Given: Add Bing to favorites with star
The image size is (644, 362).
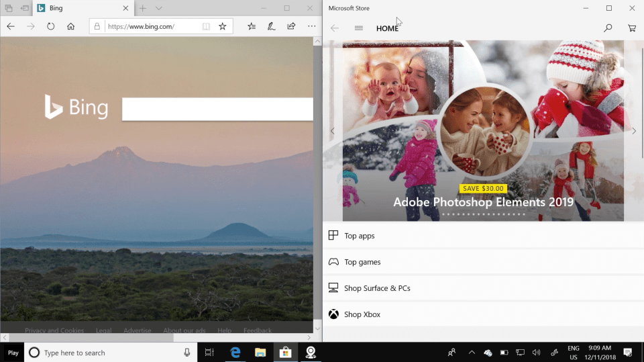Looking at the screenshot, I should [222, 26].
